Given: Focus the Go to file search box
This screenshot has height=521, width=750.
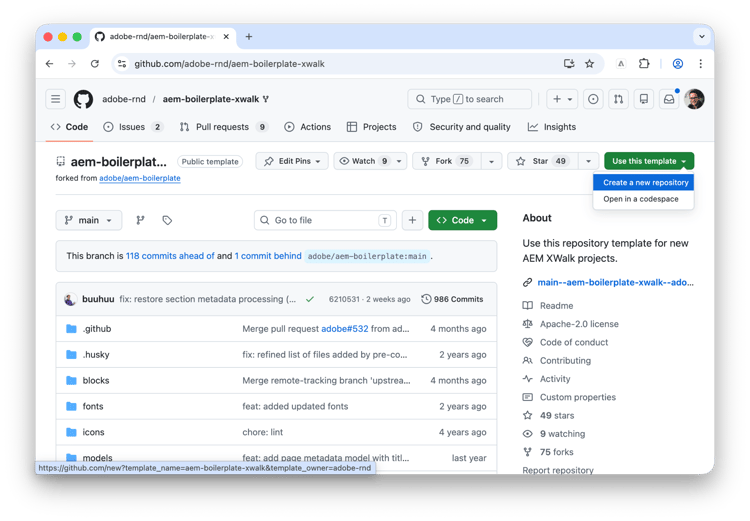Looking at the screenshot, I should 325,220.
